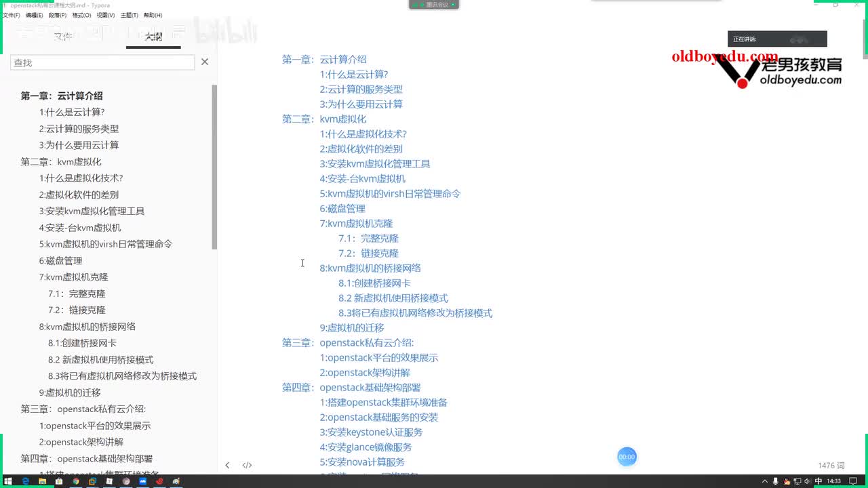868x488 pixels.
Task: Select outline item 1:什么是云计算?
Action: (x=72, y=112)
